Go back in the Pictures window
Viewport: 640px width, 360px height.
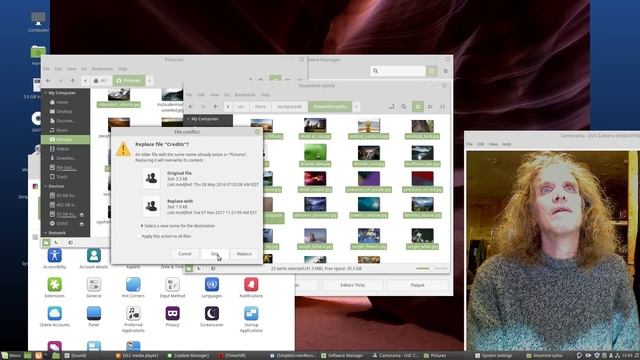48,81
